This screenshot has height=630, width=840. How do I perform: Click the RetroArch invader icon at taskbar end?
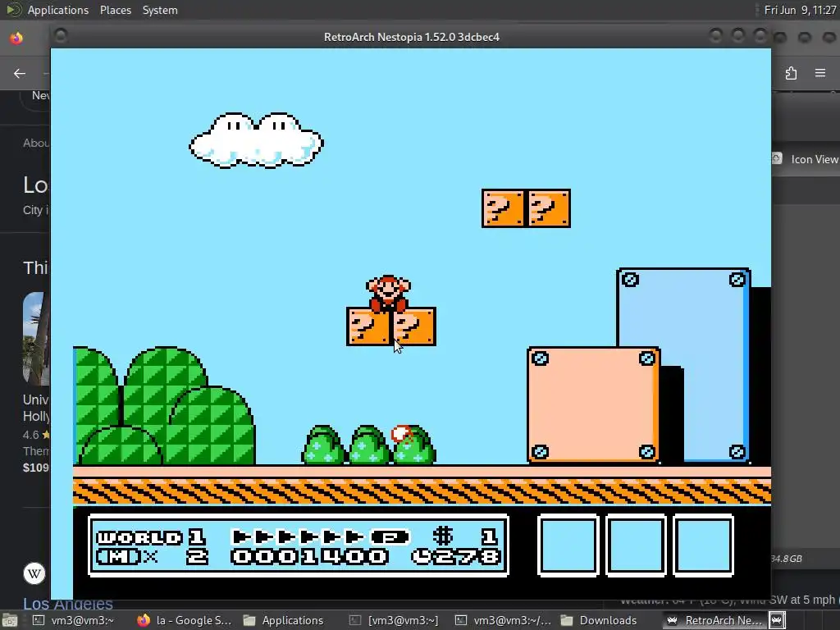(x=777, y=620)
